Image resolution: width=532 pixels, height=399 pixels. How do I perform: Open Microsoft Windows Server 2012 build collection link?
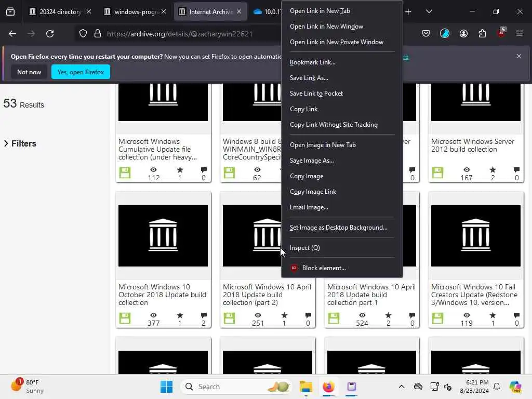pos(473,145)
